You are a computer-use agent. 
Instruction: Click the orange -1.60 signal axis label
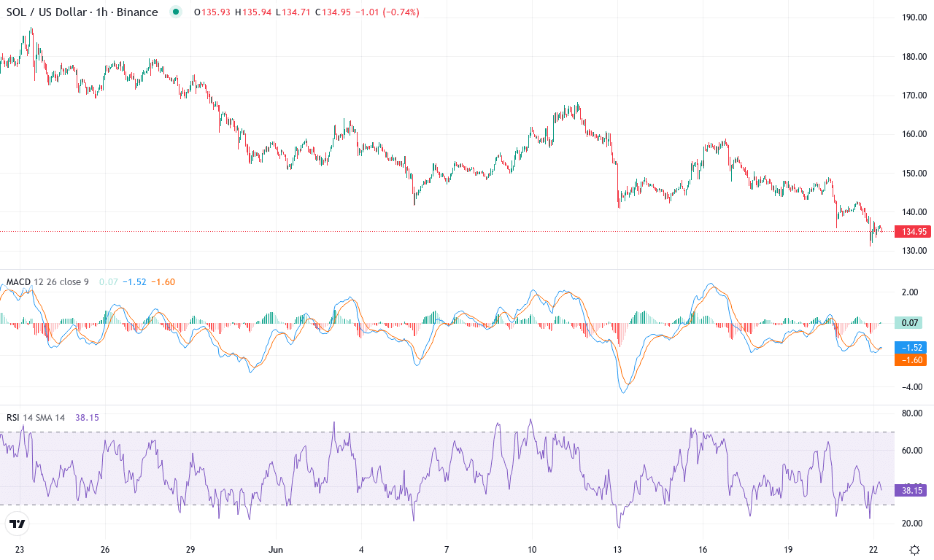909,359
